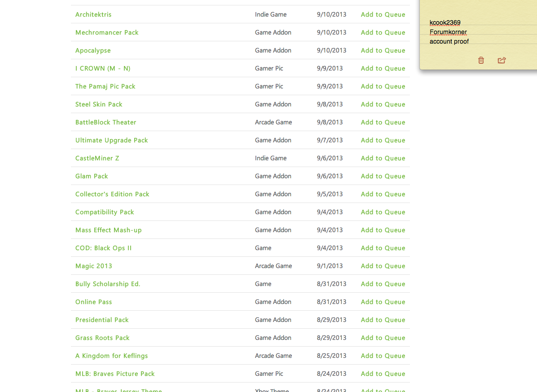Add MLB: Braves Picture Pack to queue

click(x=383, y=374)
